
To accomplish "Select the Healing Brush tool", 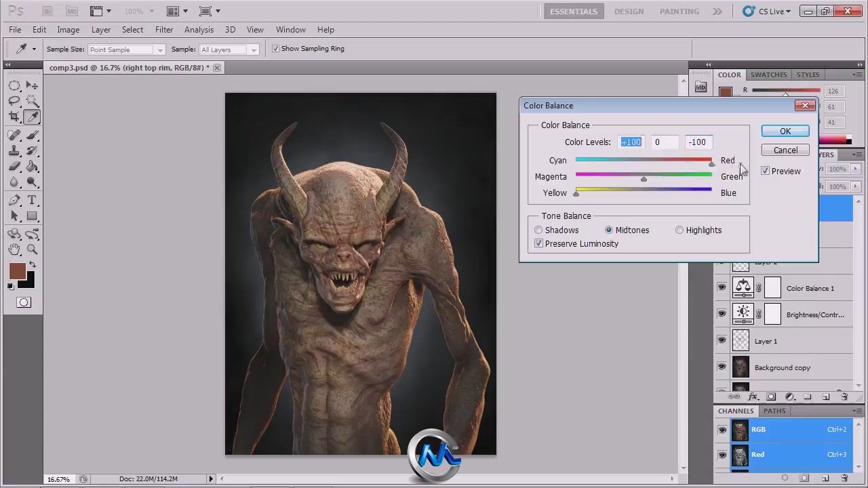I will pyautogui.click(x=14, y=136).
